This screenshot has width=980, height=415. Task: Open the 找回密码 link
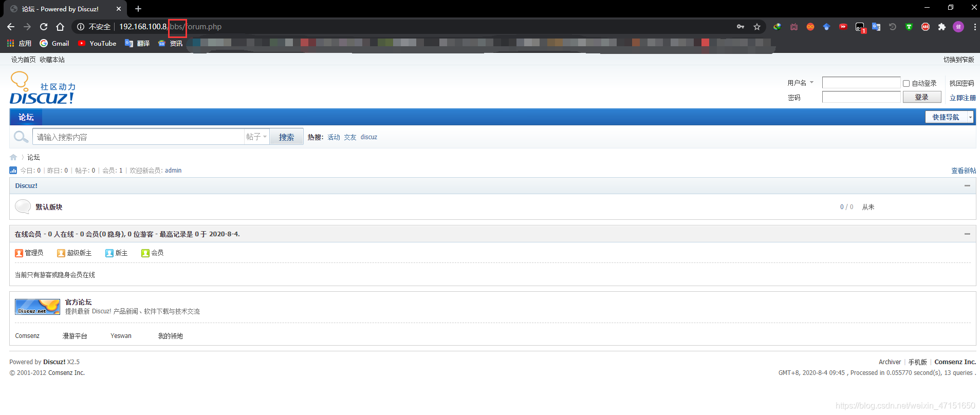pyautogui.click(x=961, y=83)
